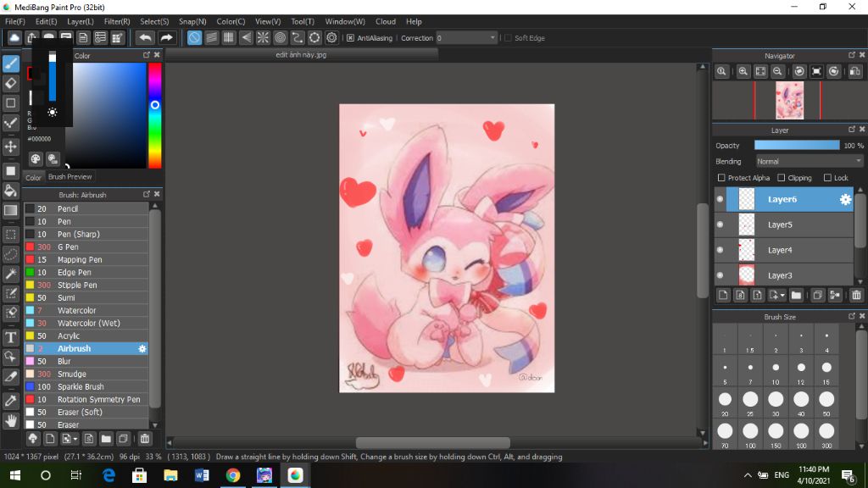
Task: Enable circle snap guide
Action: click(280, 37)
